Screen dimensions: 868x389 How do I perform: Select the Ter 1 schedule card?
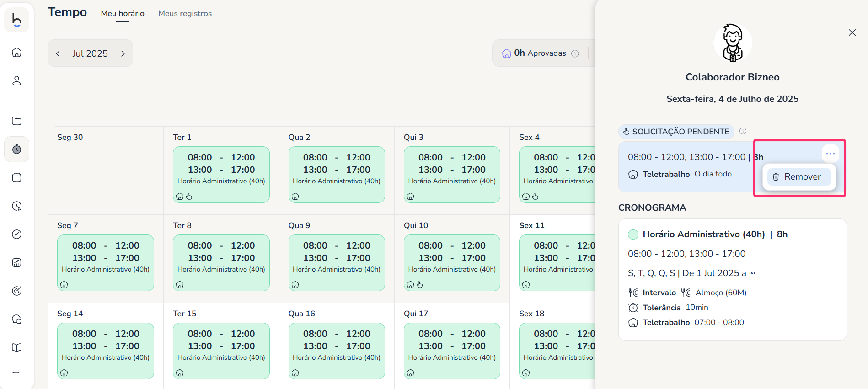(221, 175)
